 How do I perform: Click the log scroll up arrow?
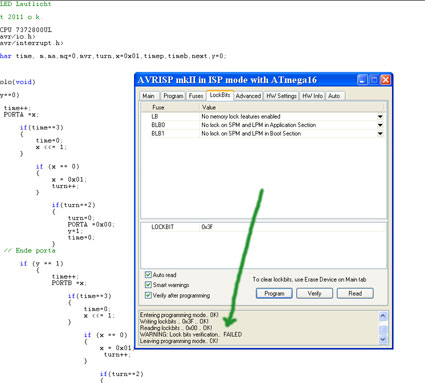[x=383, y=315]
